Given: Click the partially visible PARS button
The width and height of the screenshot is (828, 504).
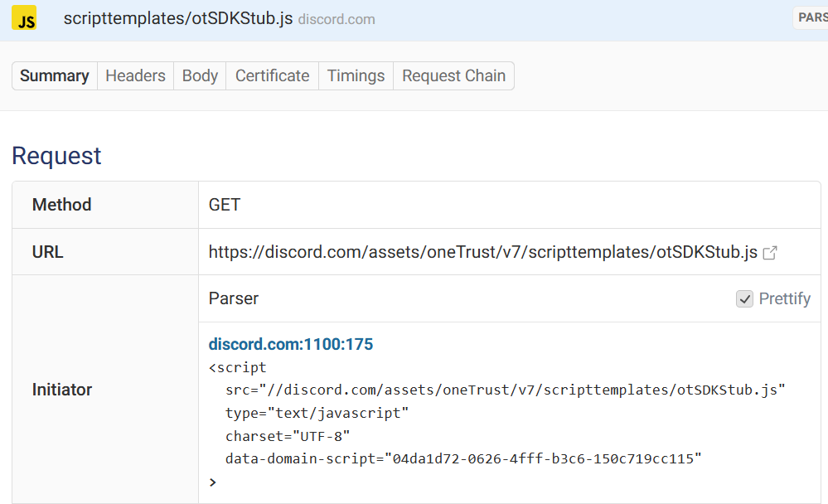Looking at the screenshot, I should point(811,17).
